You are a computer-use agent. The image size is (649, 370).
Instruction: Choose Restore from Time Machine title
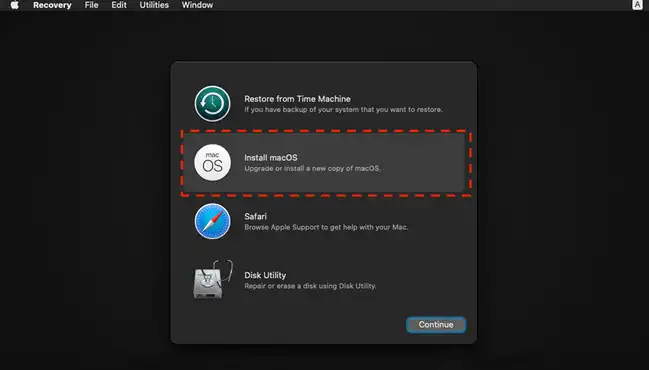coord(297,99)
